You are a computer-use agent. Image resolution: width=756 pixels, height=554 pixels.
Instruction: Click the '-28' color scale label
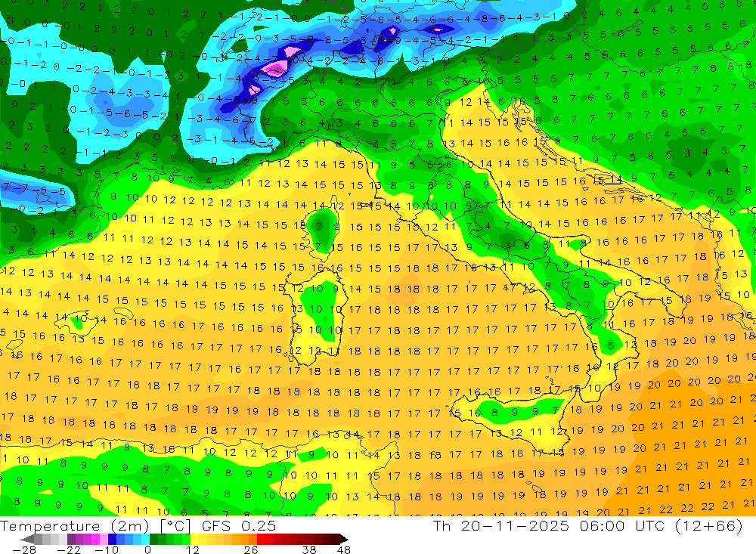24,549
